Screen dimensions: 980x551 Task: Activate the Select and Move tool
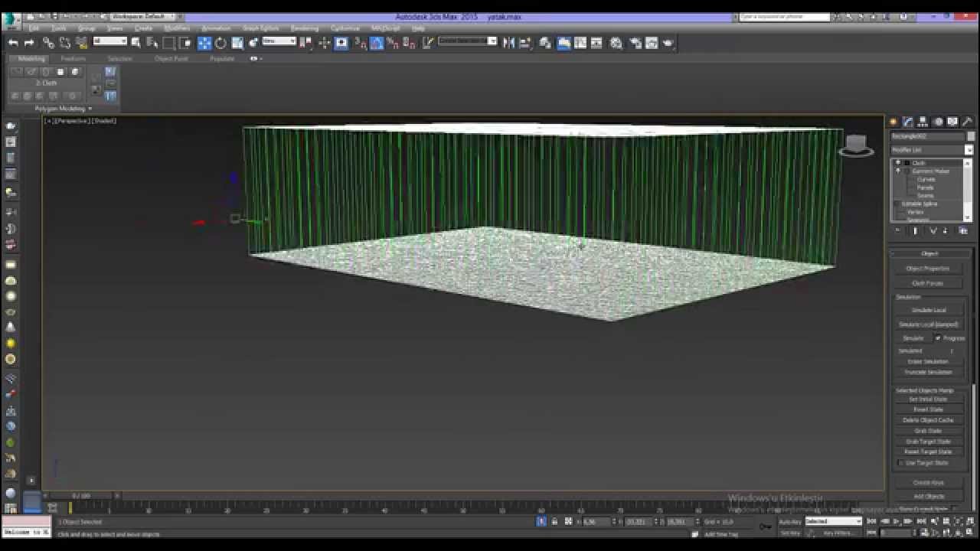[x=204, y=43]
